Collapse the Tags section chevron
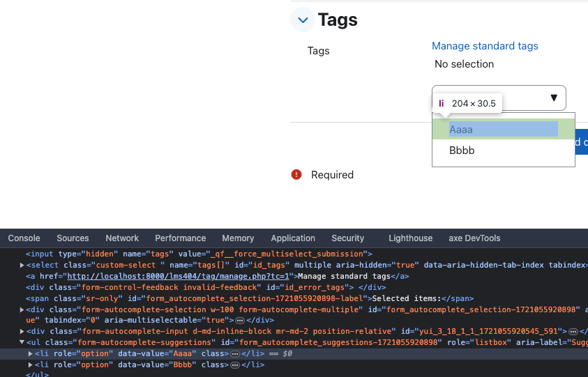This screenshot has height=377, width=588. tap(303, 20)
